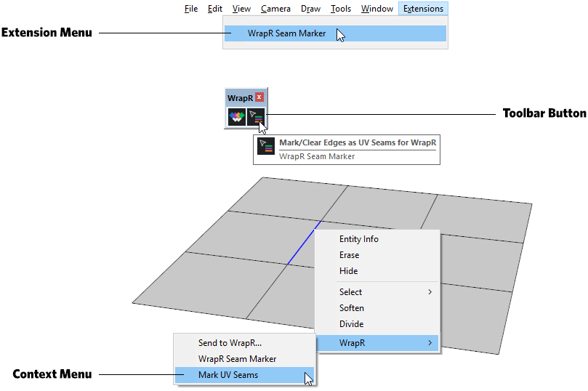Open the Window menu
Screen dimensions: 588x391
(377, 9)
